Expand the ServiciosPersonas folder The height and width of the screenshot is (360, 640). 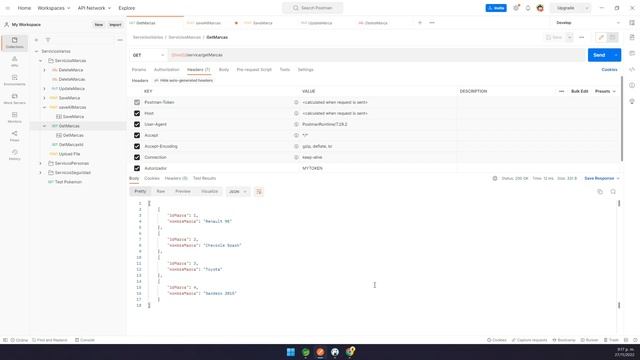40,163
